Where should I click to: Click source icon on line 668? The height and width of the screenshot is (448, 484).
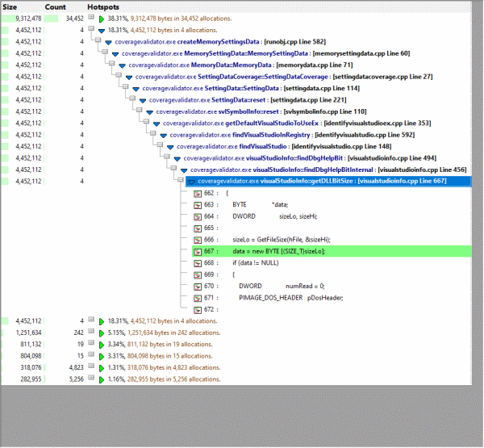pyautogui.click(x=198, y=263)
